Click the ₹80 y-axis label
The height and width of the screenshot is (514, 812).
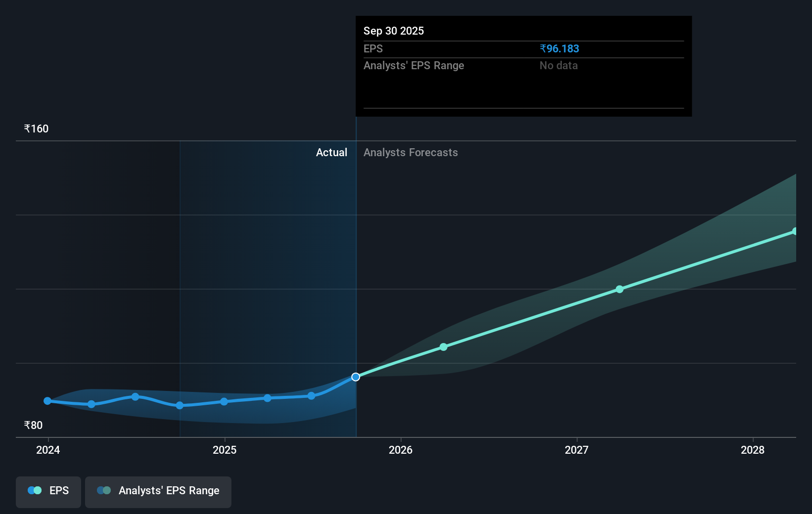[33, 425]
